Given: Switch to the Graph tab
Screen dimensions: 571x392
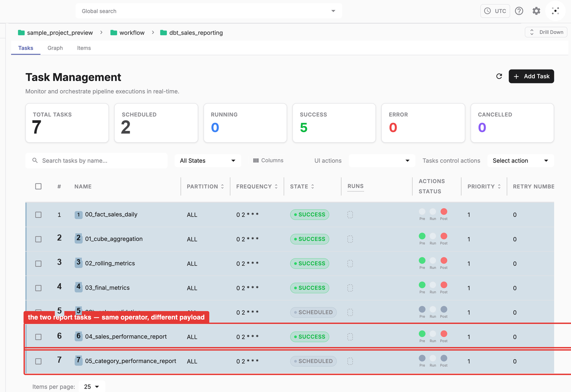Looking at the screenshot, I should pyautogui.click(x=55, y=48).
